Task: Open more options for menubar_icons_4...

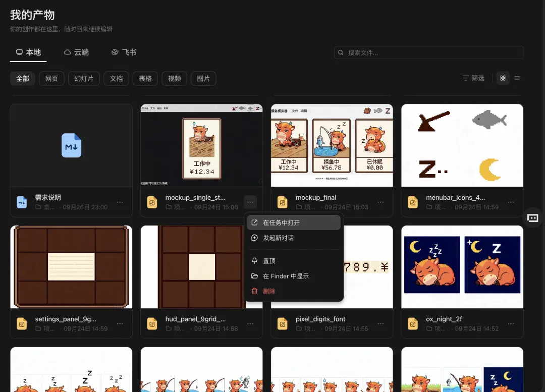Action: 511,202
